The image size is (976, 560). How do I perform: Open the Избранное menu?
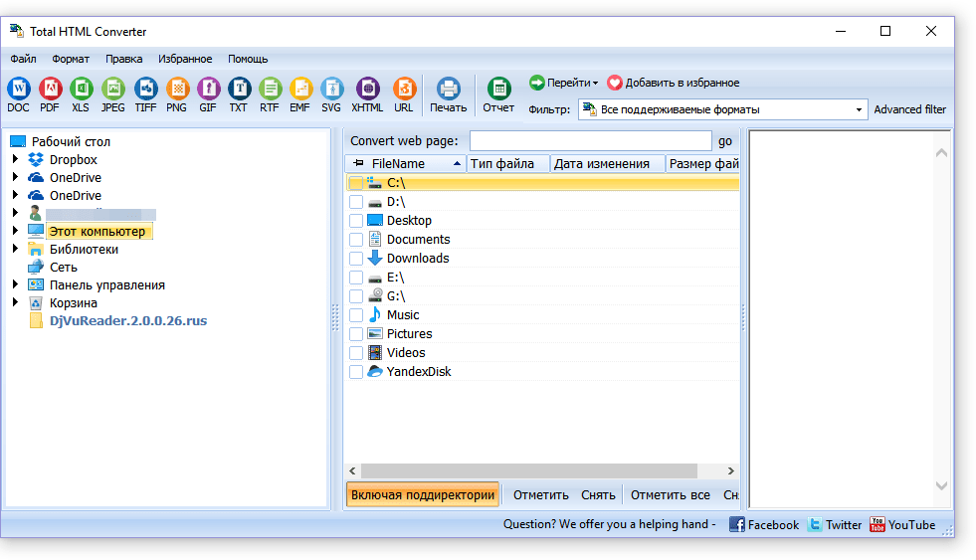[x=185, y=59]
